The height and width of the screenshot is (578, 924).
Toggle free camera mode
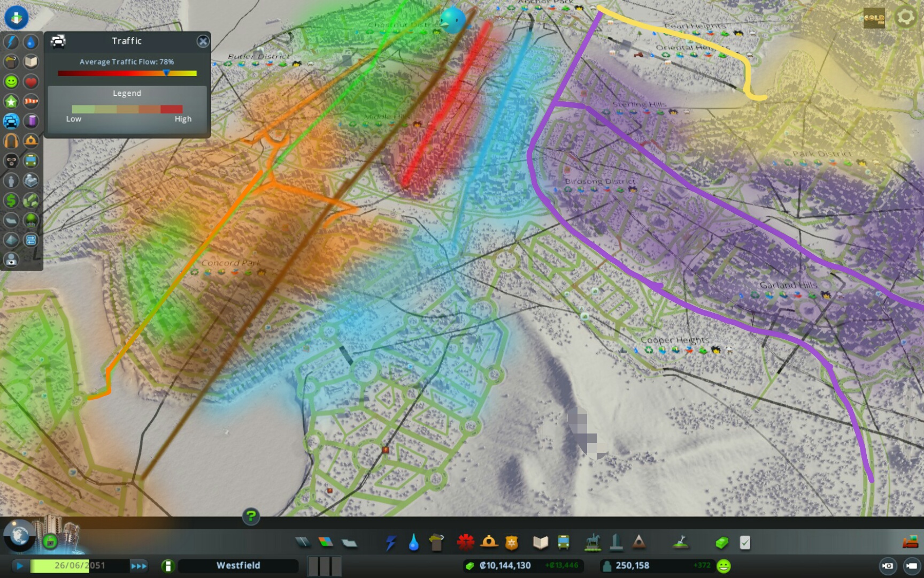912,566
